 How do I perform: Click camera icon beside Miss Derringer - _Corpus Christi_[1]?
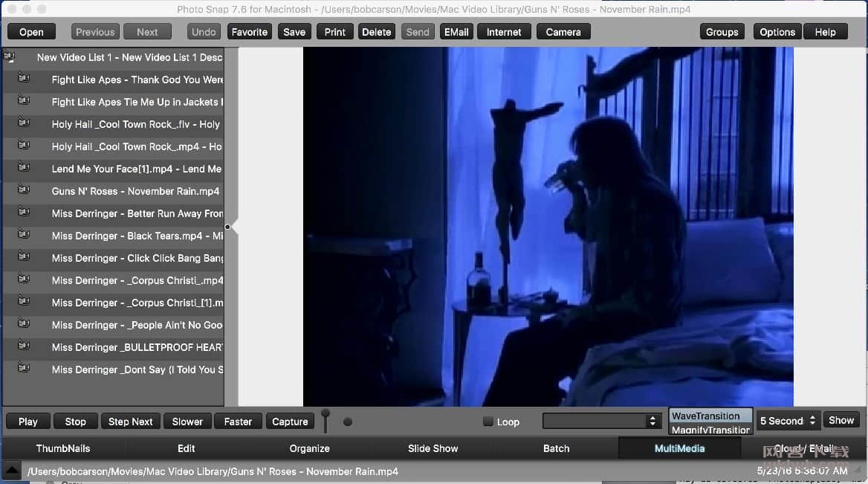click(x=24, y=300)
